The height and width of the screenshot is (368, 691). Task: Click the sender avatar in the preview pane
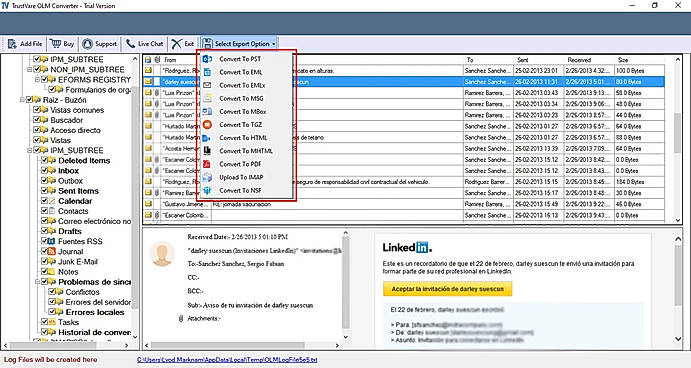click(162, 253)
